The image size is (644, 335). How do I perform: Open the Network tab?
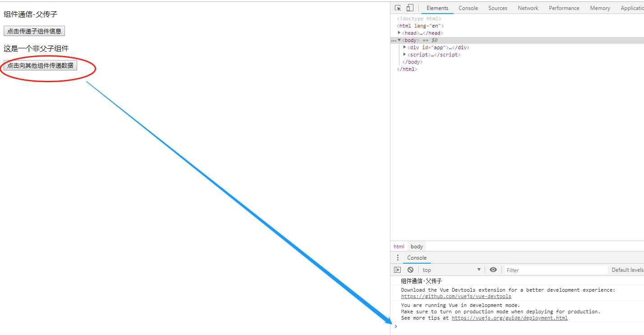(x=528, y=8)
